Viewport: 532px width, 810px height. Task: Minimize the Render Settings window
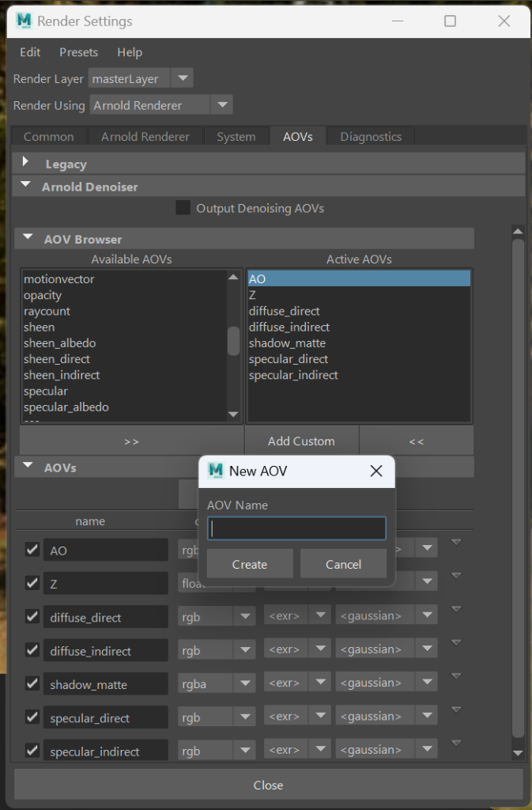(398, 21)
